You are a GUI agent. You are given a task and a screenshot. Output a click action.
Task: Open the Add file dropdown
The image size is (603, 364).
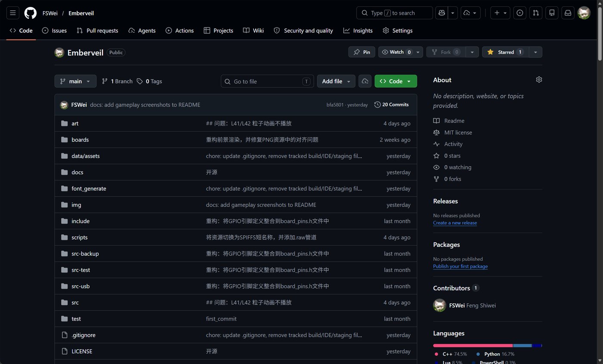[336, 81]
